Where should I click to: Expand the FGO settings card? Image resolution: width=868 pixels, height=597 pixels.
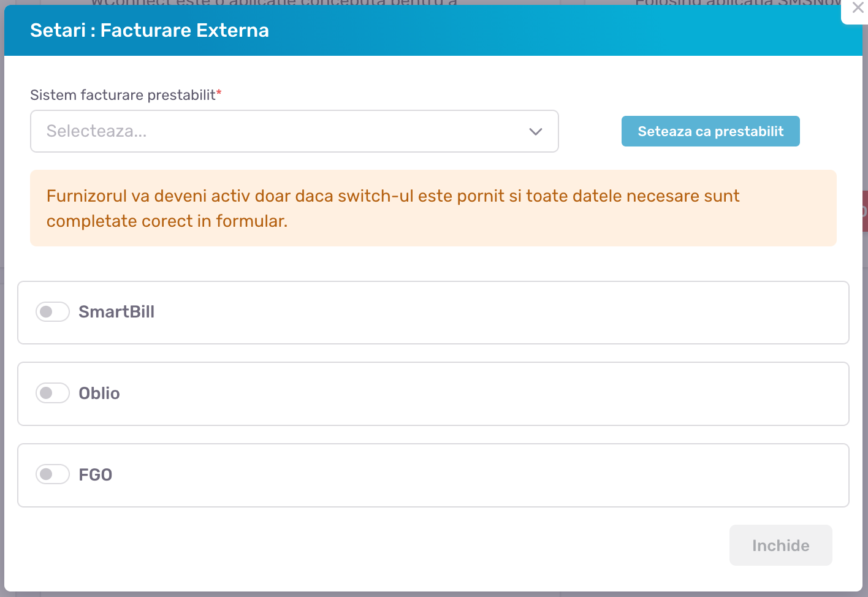[490, 476]
